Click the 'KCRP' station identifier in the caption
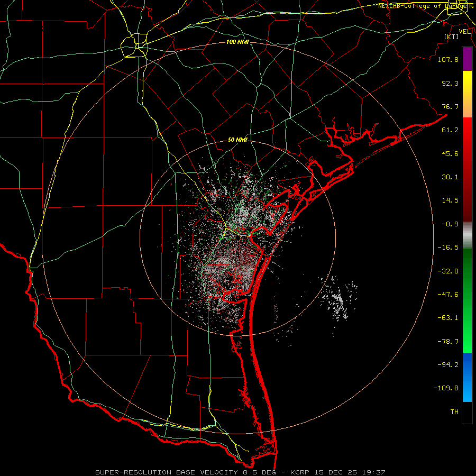Image resolution: width=476 pixels, height=476 pixels. 301,472
